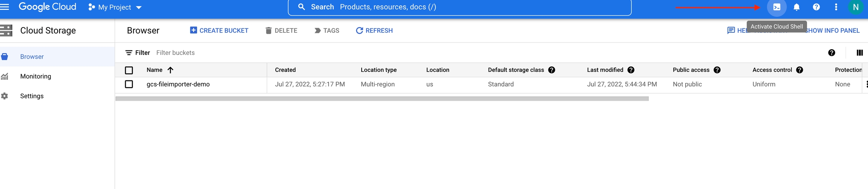868x189 pixels.
Task: Go to Monitoring in the sidebar
Action: coord(35,76)
